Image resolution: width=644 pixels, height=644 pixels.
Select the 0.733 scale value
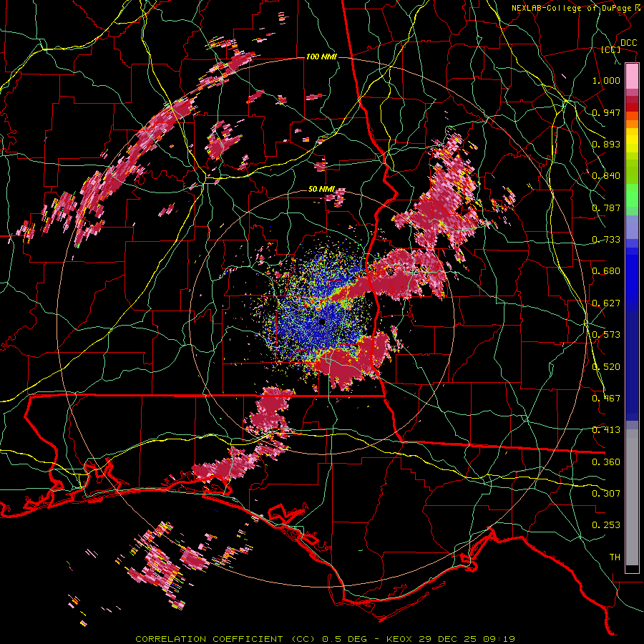pos(606,240)
